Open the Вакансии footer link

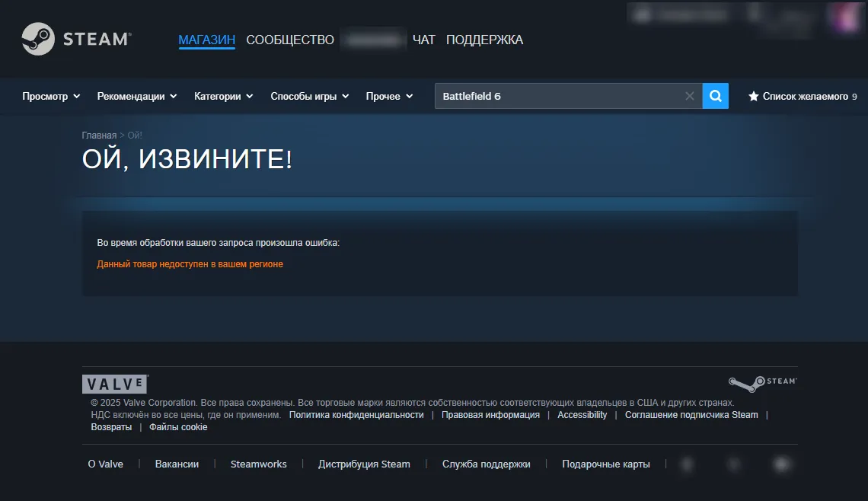(177, 464)
